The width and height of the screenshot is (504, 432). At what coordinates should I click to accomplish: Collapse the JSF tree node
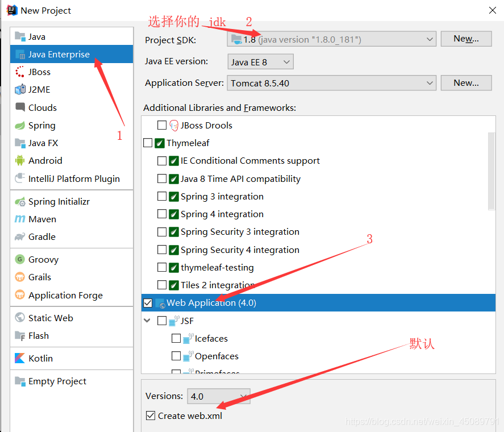pyautogui.click(x=147, y=321)
